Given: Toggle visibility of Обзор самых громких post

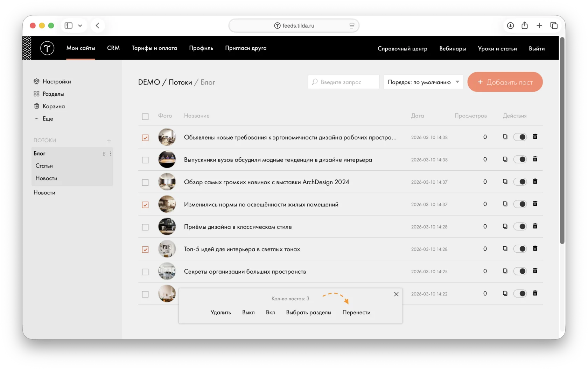Looking at the screenshot, I should pos(520,182).
